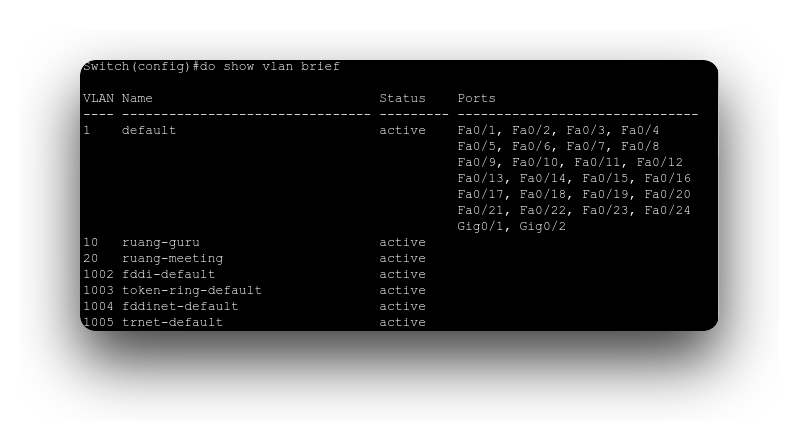Click VLAN ID 10

(90, 243)
